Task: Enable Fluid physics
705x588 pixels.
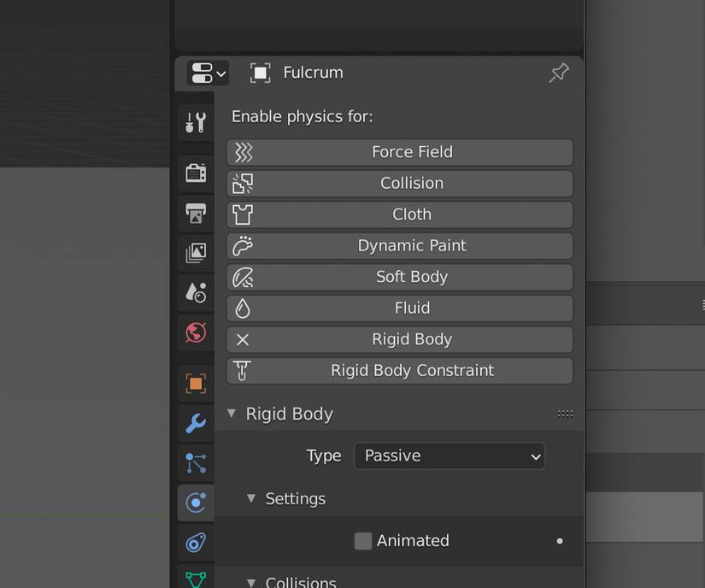Action: coord(400,309)
